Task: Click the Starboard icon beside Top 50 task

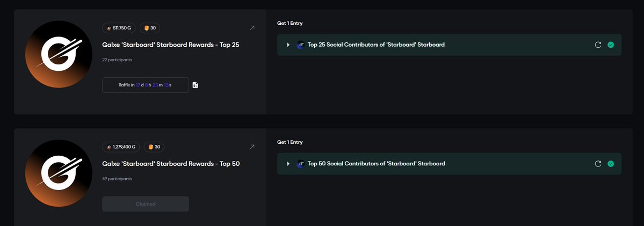Action: click(301, 164)
